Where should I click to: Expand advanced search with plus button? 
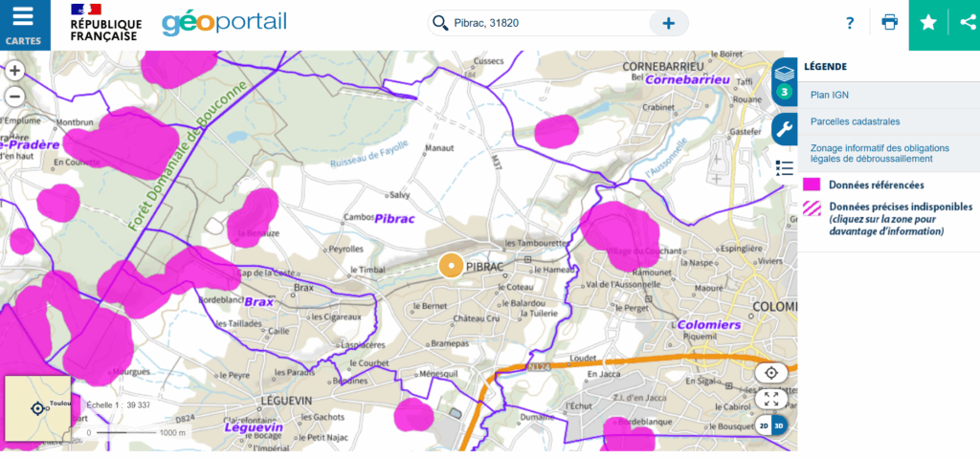pyautogui.click(x=668, y=24)
